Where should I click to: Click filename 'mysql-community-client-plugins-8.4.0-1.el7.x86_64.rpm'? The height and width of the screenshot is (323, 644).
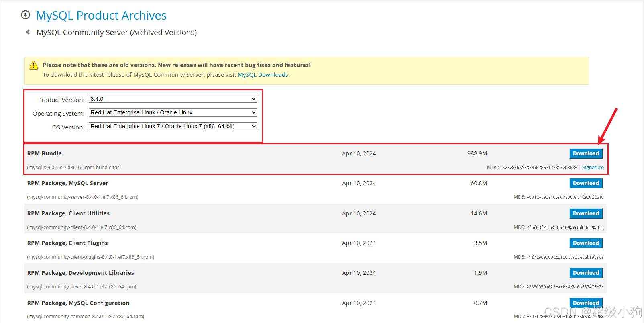(91, 257)
